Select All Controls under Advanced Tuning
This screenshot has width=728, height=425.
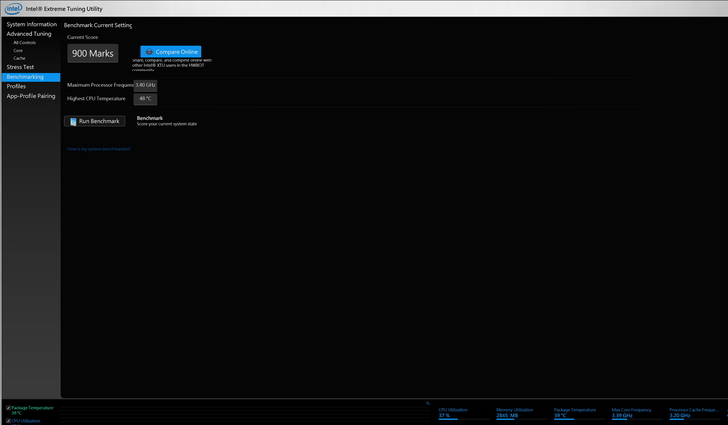pyautogui.click(x=25, y=43)
